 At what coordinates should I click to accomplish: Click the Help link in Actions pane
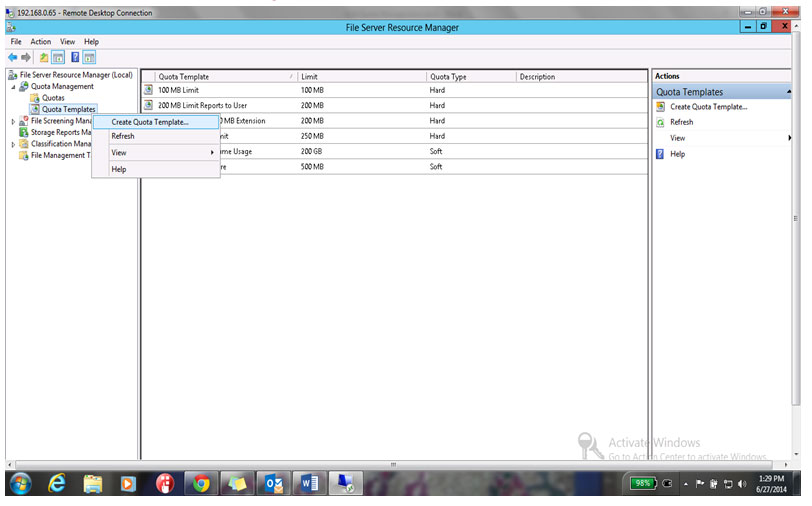point(677,154)
